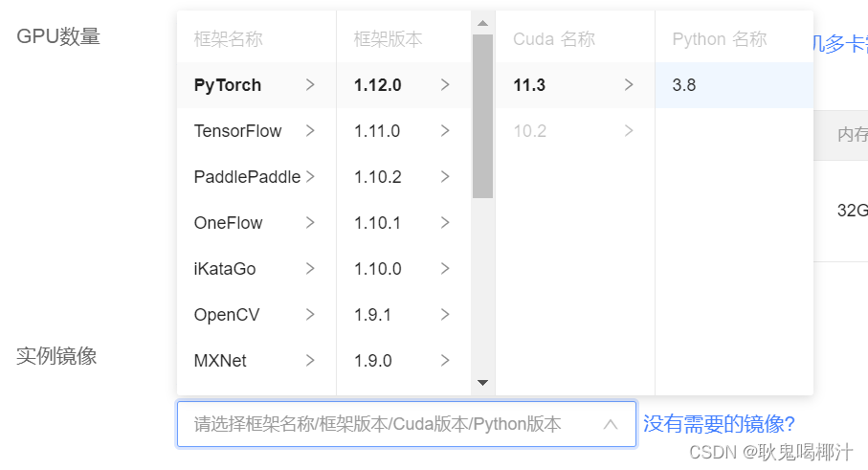Click the image selection input field
868x470 pixels.
[407, 424]
